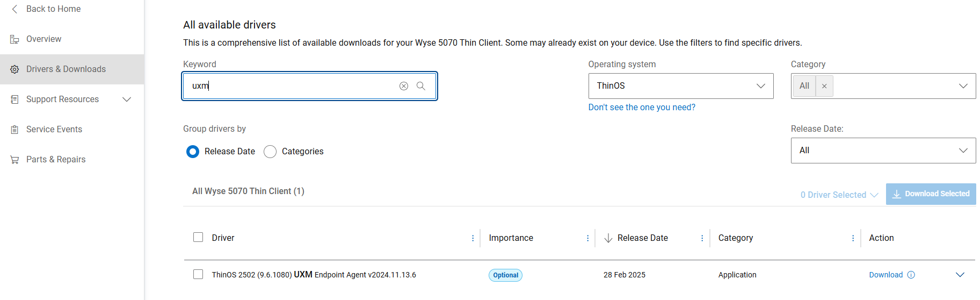Click the download info icon
980x300 pixels.
point(911,275)
